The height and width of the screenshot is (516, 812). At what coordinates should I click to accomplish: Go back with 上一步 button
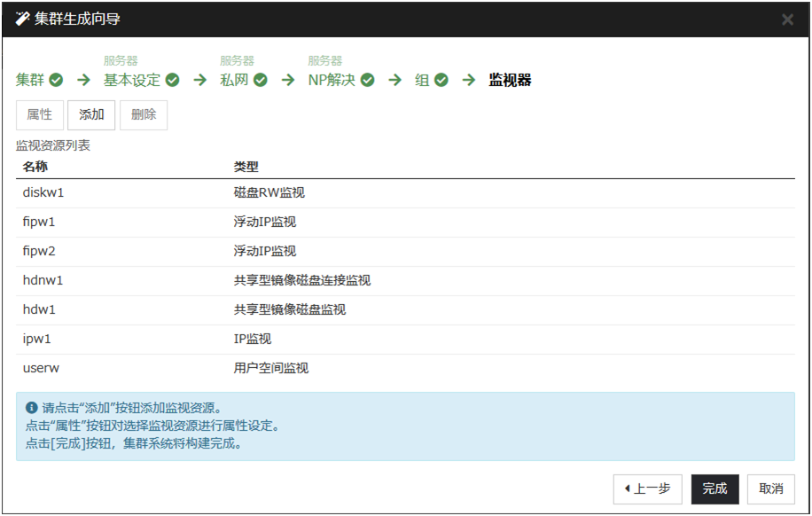(647, 489)
